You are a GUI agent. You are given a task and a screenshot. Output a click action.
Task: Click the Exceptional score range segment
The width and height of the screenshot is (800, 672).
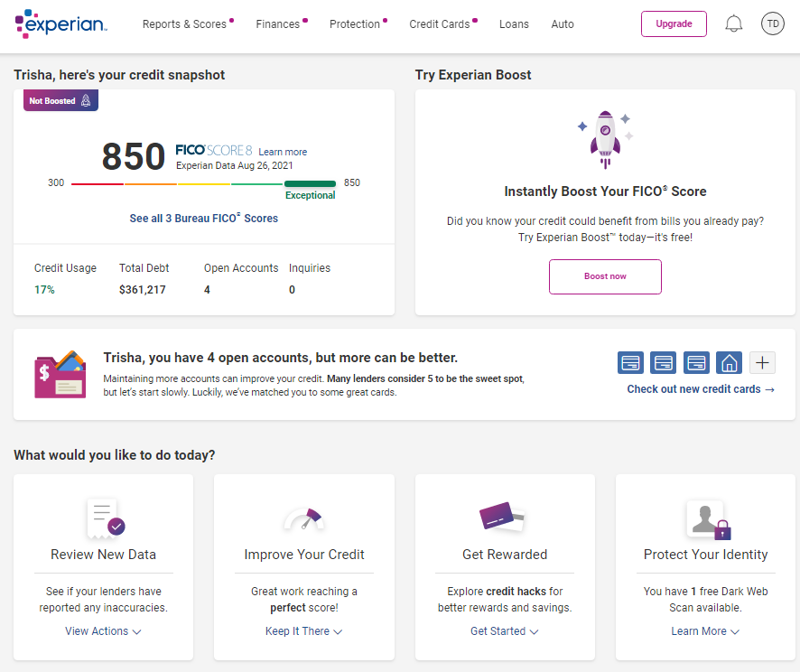pyautogui.click(x=311, y=183)
